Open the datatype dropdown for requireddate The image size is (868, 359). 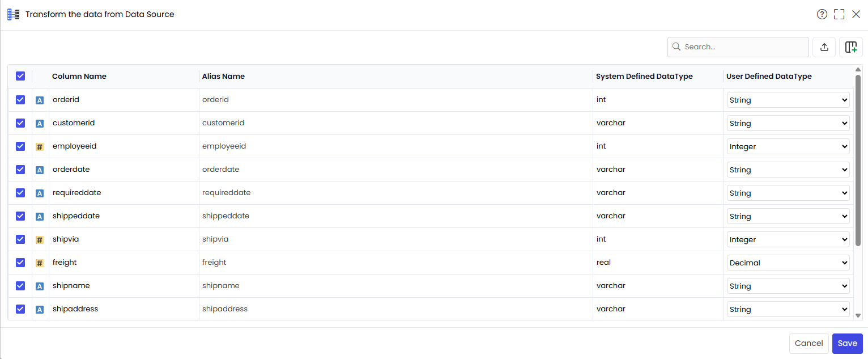click(x=788, y=193)
